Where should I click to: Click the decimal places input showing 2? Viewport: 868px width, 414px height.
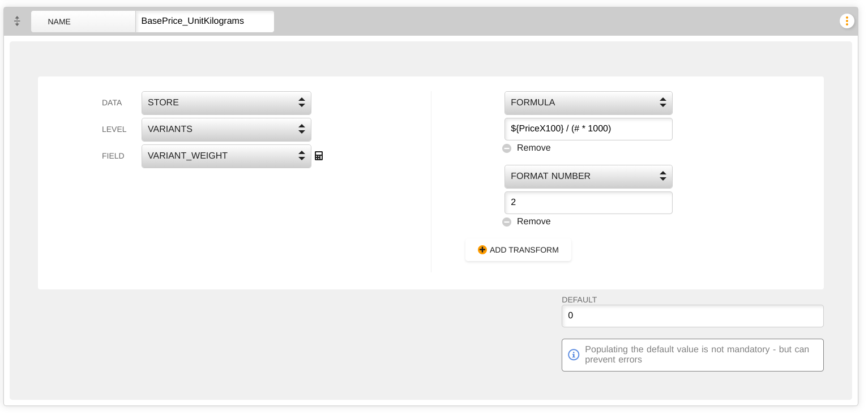(x=588, y=203)
